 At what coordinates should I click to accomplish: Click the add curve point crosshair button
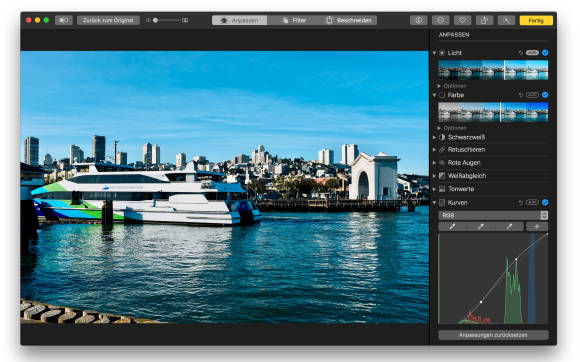537,227
